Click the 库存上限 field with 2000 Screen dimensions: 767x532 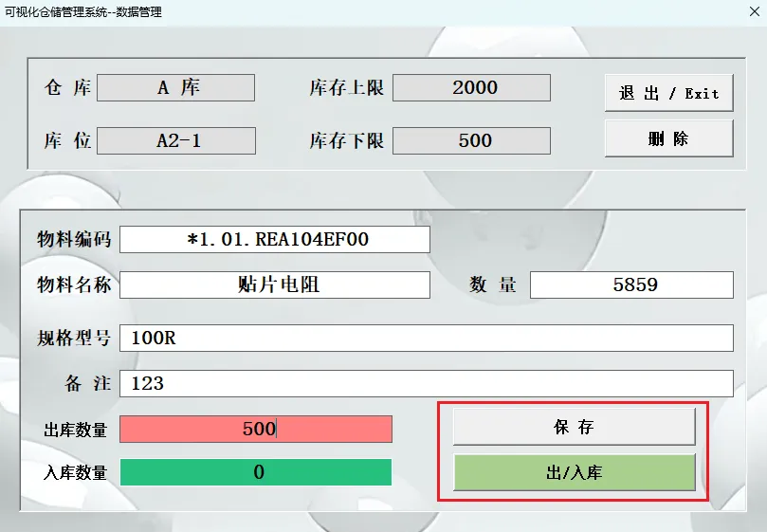[471, 87]
